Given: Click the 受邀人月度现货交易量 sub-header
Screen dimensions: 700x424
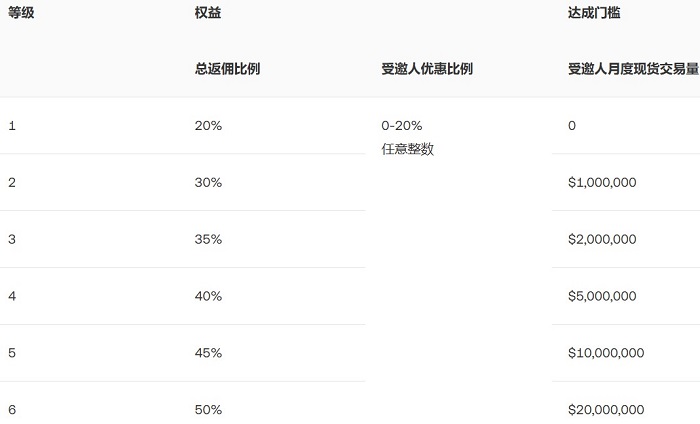Looking at the screenshot, I should point(633,69).
